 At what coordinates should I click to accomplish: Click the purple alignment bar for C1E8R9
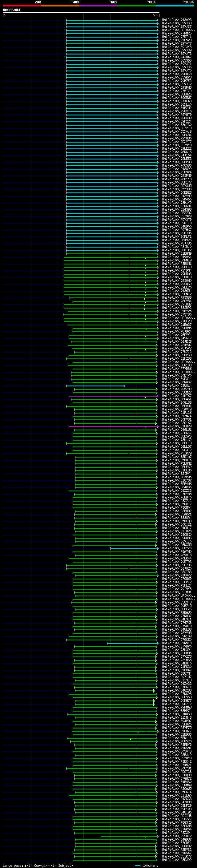[x=114, y=426]
